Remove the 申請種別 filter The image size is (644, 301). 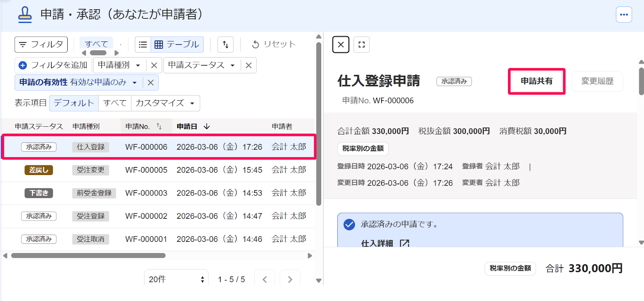click(154, 65)
